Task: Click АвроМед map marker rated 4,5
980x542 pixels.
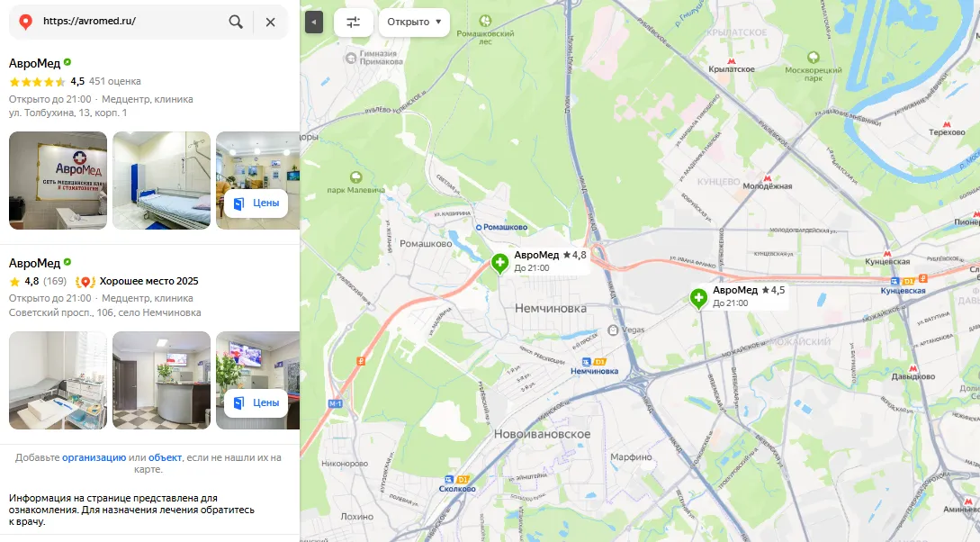Action: tap(698, 298)
